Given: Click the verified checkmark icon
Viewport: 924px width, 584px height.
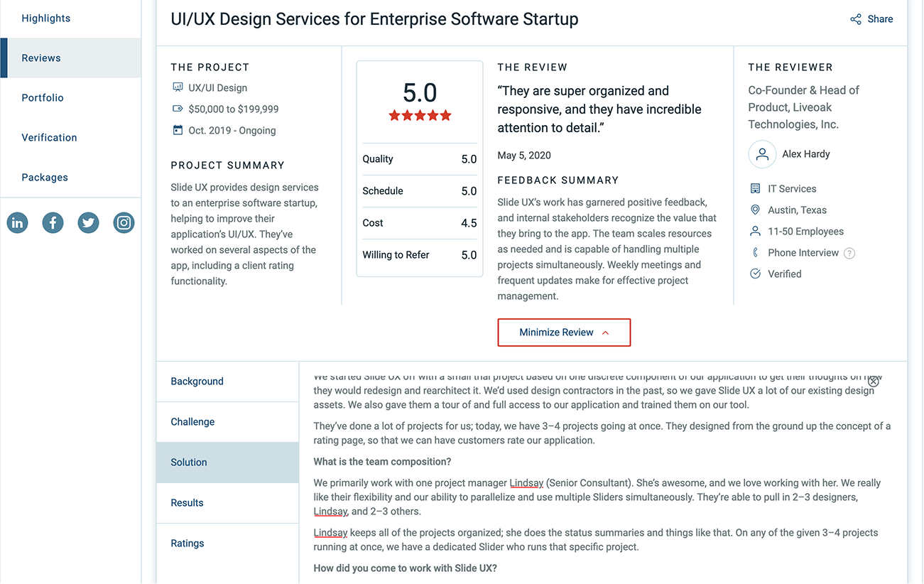Looking at the screenshot, I should tap(755, 274).
